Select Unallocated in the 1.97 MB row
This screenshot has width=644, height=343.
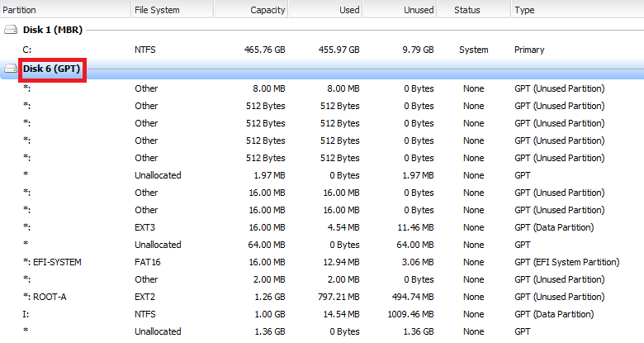158,175
